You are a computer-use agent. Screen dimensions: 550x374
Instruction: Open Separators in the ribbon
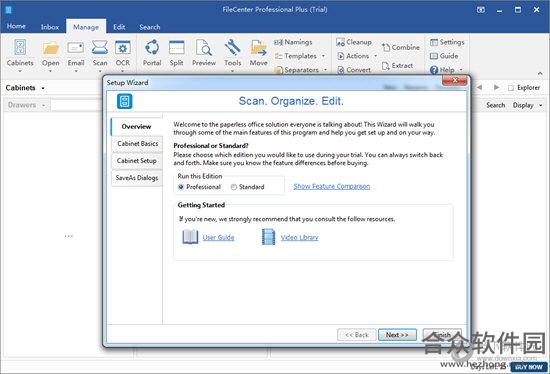(x=297, y=70)
